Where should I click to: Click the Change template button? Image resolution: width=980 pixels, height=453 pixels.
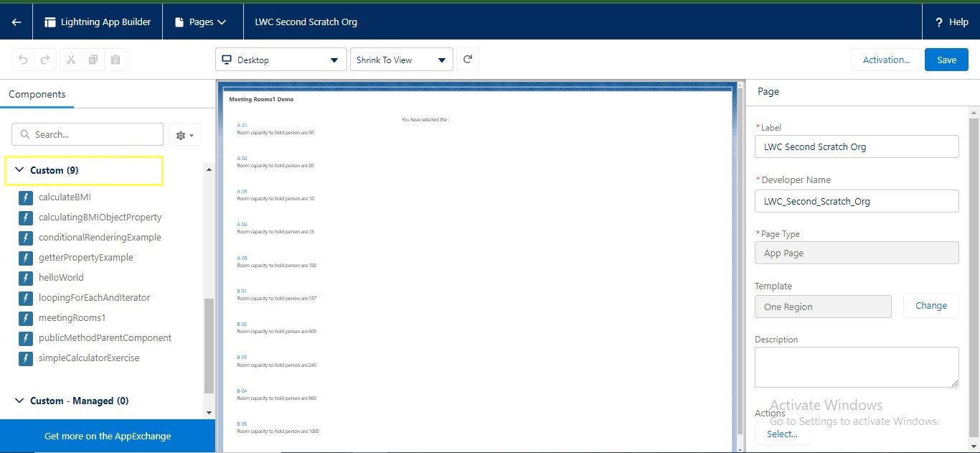click(x=931, y=306)
